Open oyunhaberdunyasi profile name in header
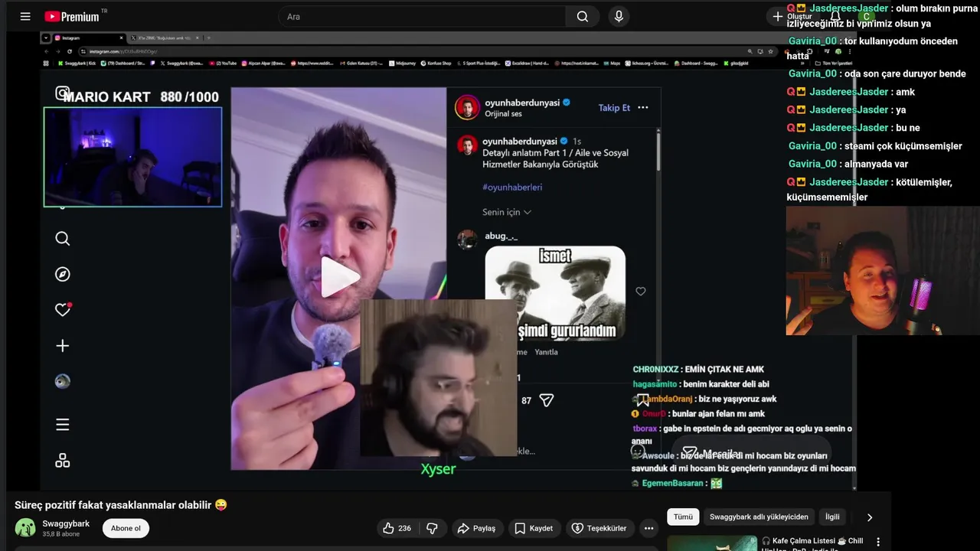 (x=521, y=103)
